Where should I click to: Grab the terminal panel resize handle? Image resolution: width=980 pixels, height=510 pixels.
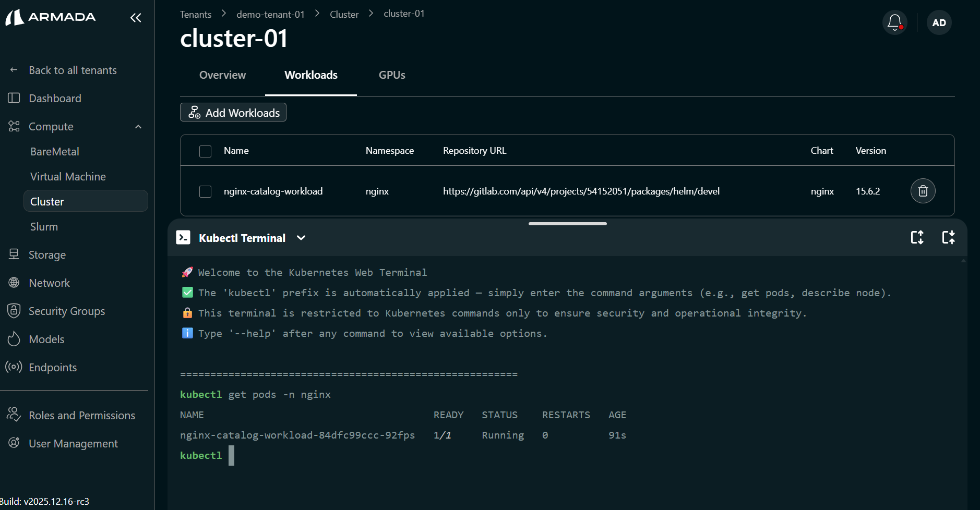567,224
